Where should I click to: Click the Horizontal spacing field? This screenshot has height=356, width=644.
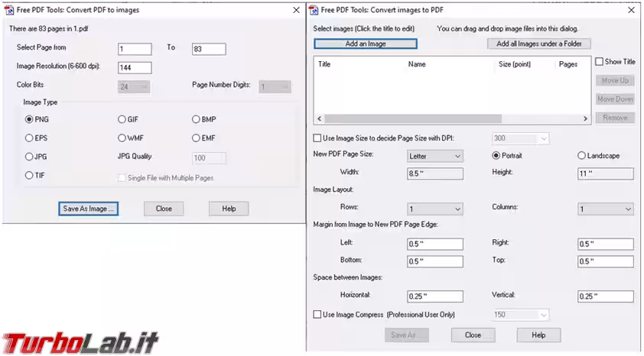[435, 296]
